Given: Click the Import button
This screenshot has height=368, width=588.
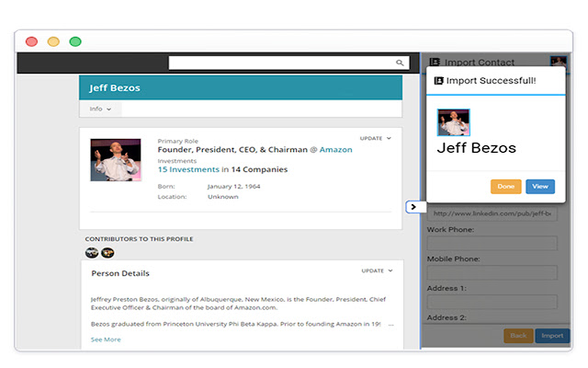Looking at the screenshot, I should 552,336.
